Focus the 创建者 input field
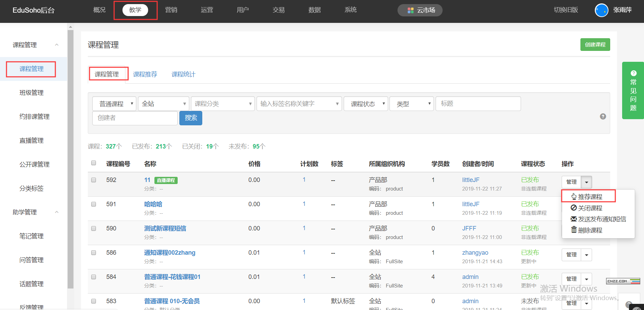644x310 pixels. point(135,118)
